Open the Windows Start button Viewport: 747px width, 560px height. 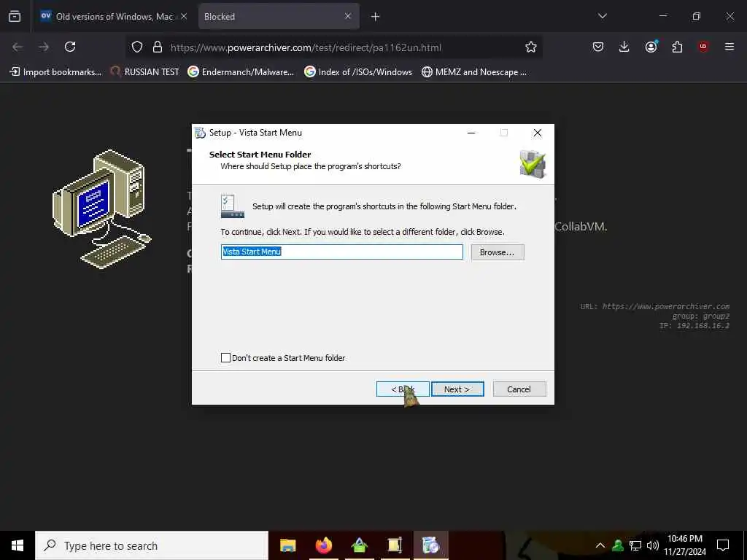pyautogui.click(x=18, y=545)
